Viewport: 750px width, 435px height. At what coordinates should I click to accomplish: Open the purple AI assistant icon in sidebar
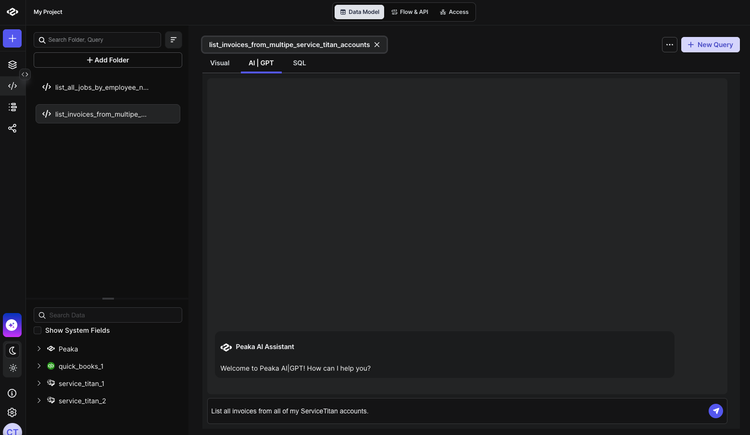pos(12,325)
